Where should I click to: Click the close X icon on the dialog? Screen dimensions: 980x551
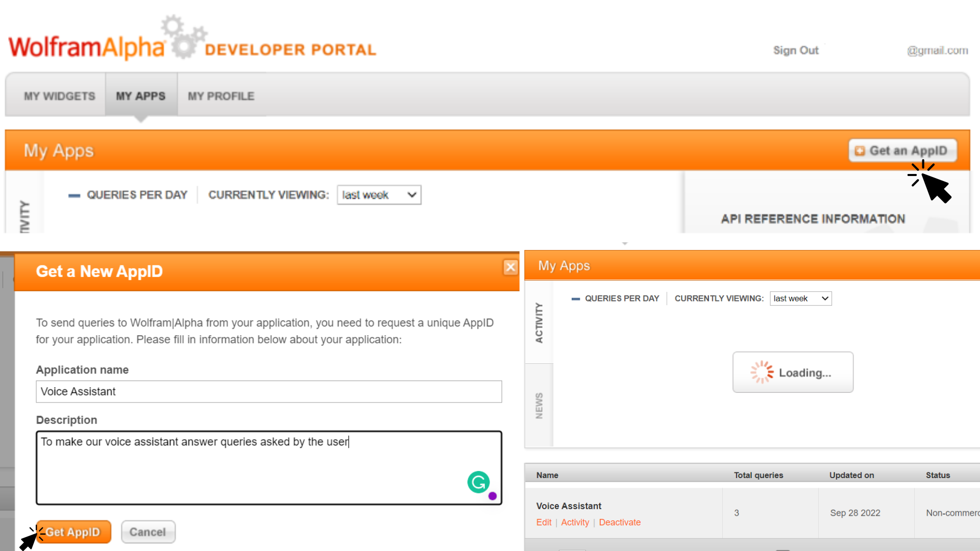point(509,267)
